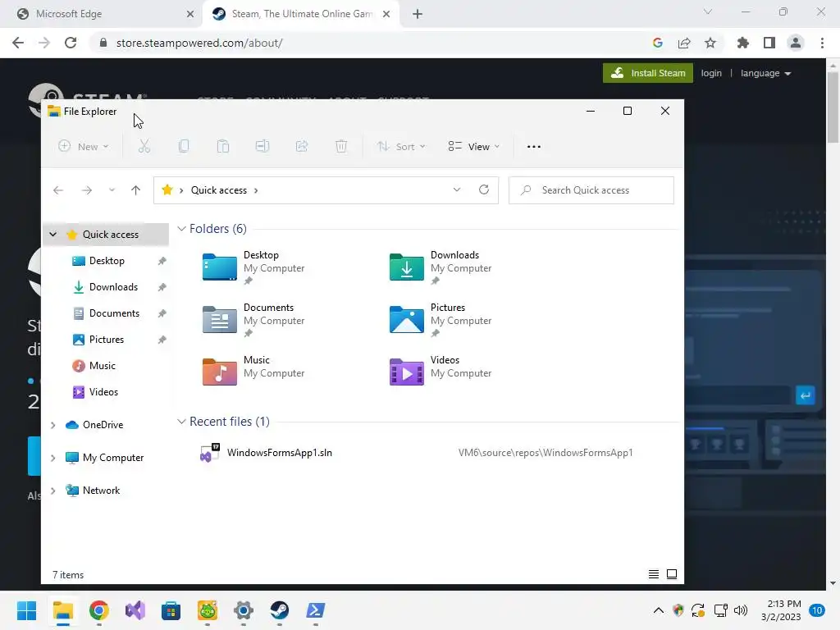Bookmark this page with star icon
Screen dimensions: 840x630
[x=710, y=43]
